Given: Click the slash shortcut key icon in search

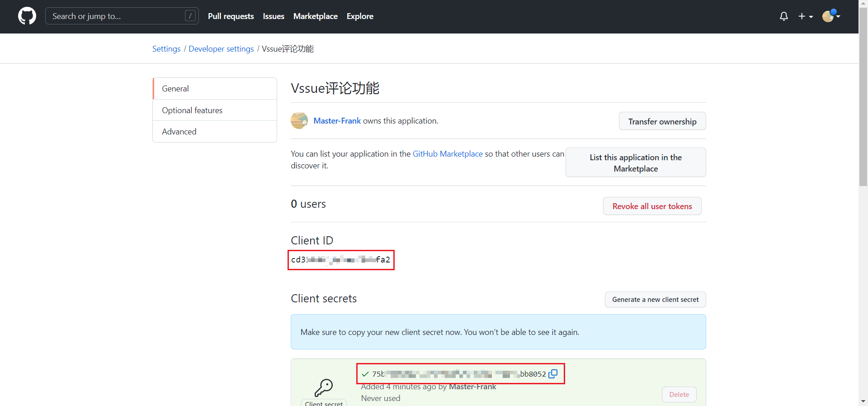Looking at the screenshot, I should click(190, 16).
